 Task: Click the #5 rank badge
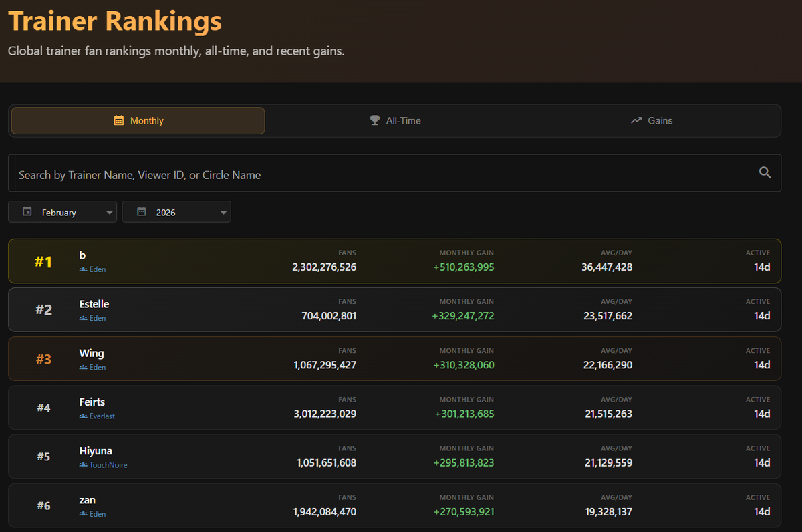coord(43,456)
